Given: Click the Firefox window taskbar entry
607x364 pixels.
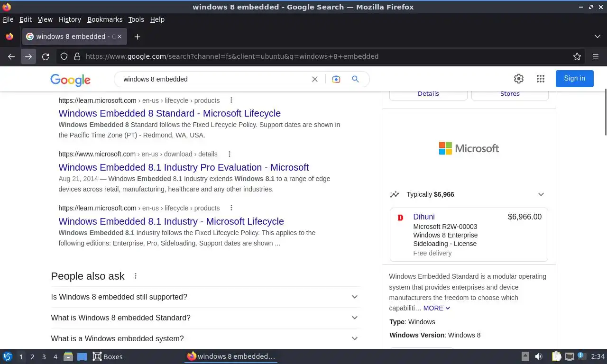Looking at the screenshot, I should pos(231,356).
